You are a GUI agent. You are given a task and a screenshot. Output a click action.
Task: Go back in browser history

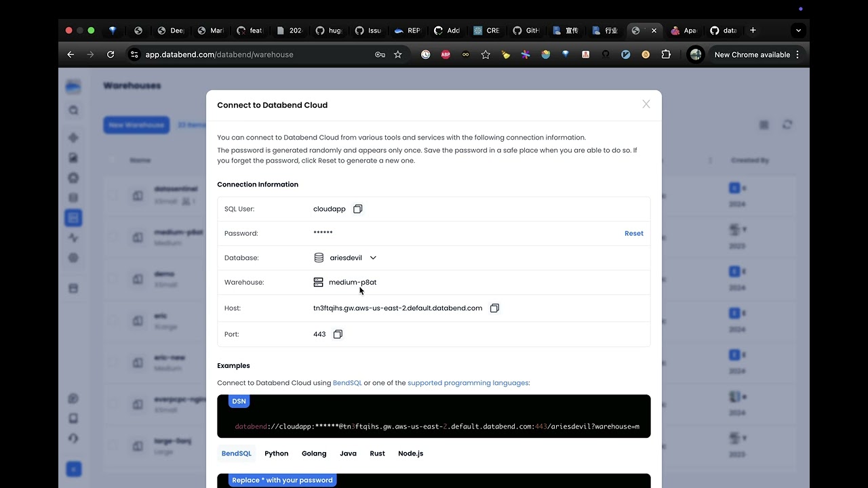click(71, 54)
